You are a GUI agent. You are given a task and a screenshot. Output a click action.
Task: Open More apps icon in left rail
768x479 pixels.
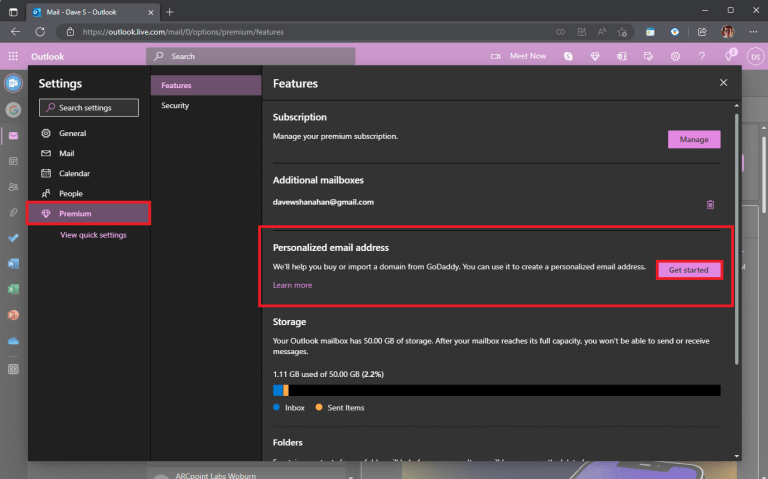point(13,369)
